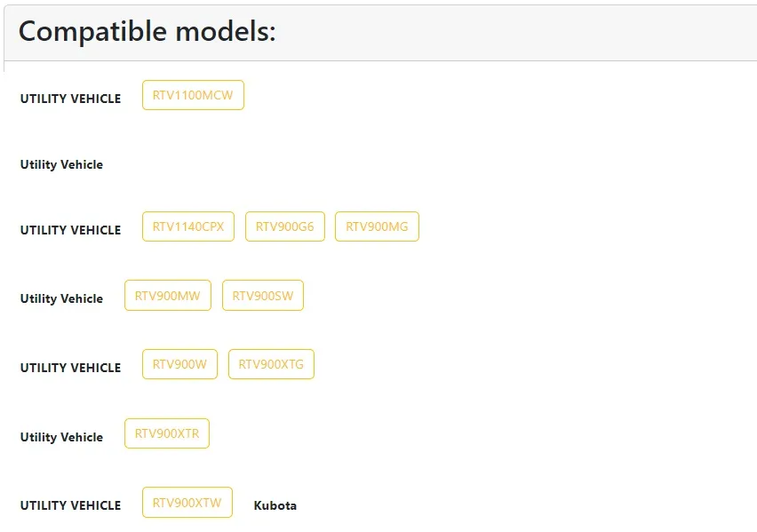Select the RTV900MW compatible model
This screenshot has width=757, height=532.
click(x=168, y=296)
